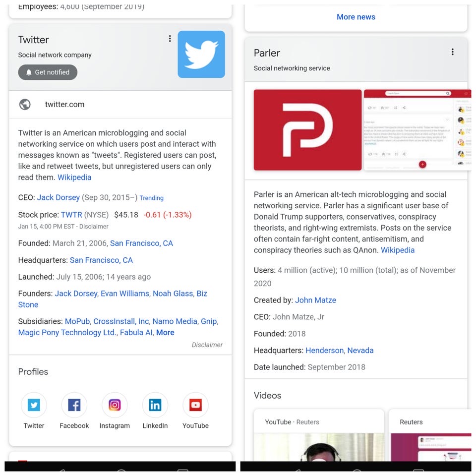Tap the Get notified bell button
The width and height of the screenshot is (476, 476).
[x=48, y=72]
